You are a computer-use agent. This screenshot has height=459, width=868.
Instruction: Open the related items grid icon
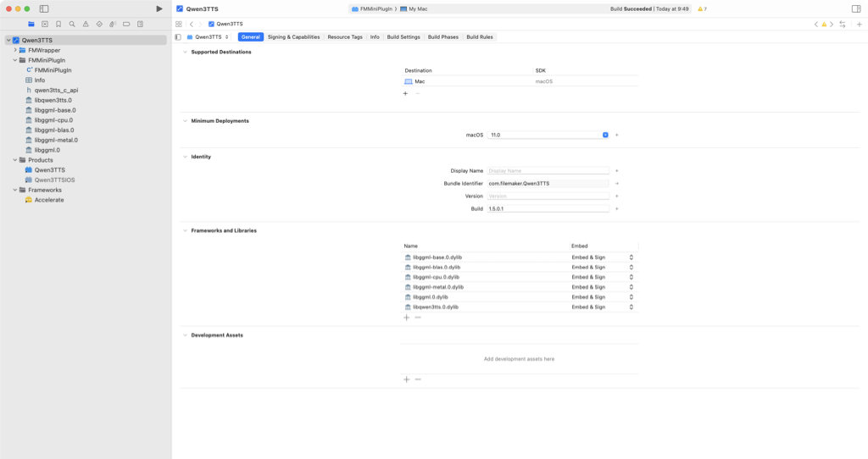tap(179, 25)
